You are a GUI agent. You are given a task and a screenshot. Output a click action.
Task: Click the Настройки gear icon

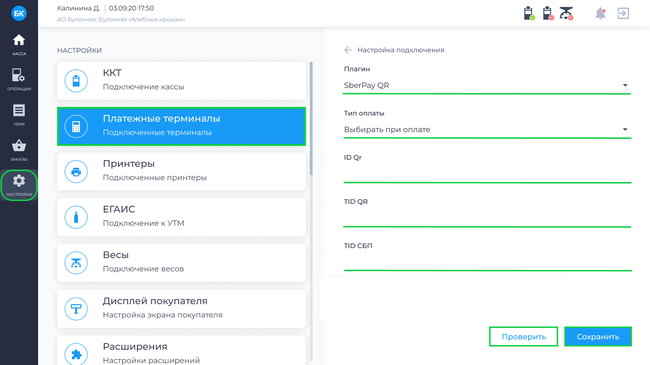pyautogui.click(x=19, y=185)
